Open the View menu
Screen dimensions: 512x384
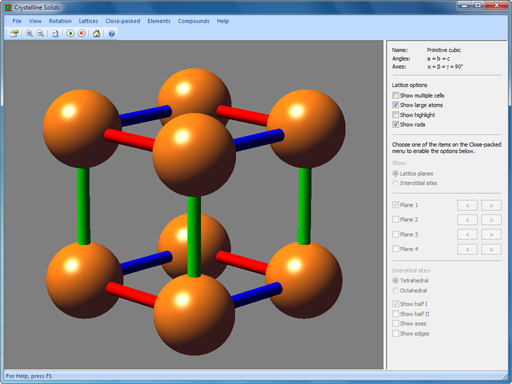click(35, 21)
